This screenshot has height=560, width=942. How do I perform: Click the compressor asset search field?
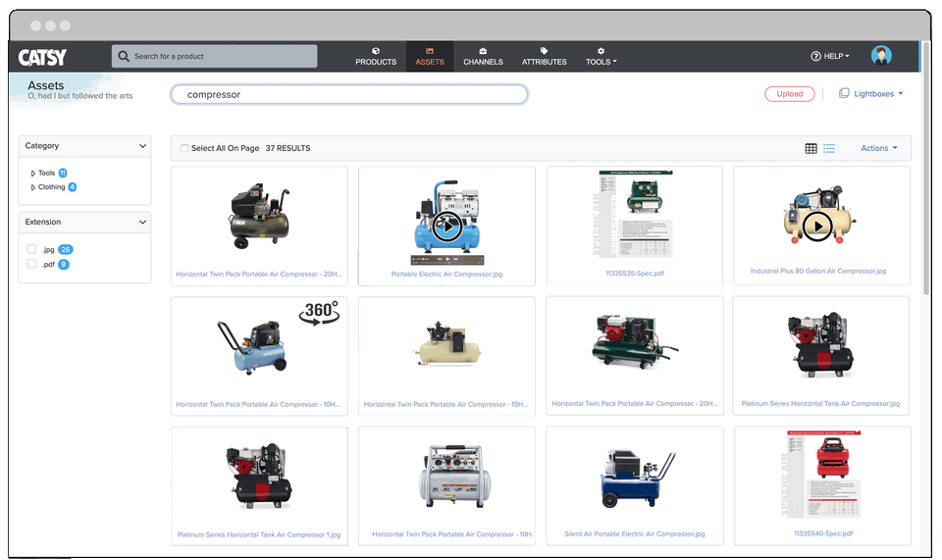tap(349, 95)
